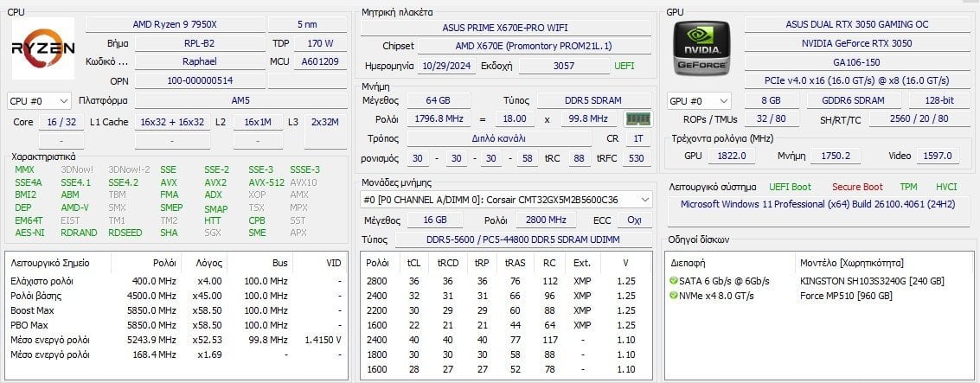Screen dimensions: 980x383
Task: Click the ASUS DUAL RTX 3050 GAMING OC field
Action: point(857,24)
